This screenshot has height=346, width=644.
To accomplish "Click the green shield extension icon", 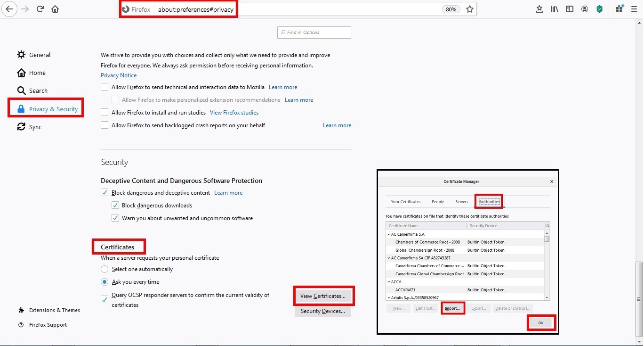I will click(x=600, y=9).
